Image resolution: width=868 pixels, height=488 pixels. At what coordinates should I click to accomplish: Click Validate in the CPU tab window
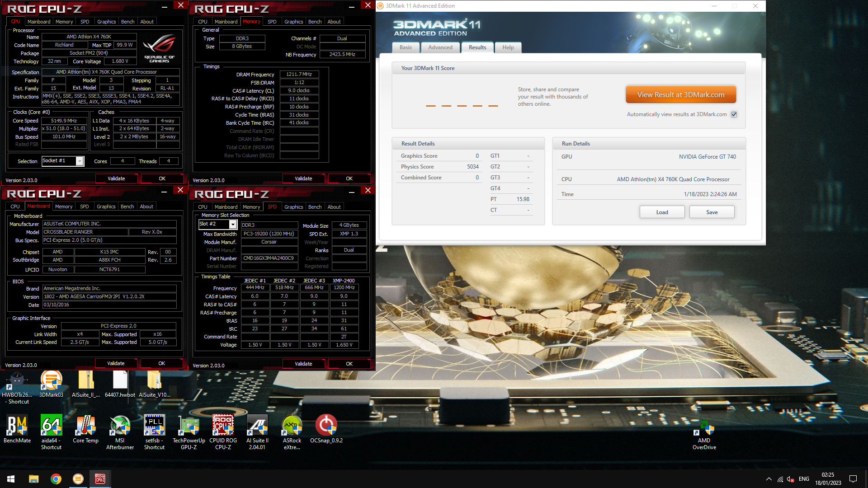[116, 178]
